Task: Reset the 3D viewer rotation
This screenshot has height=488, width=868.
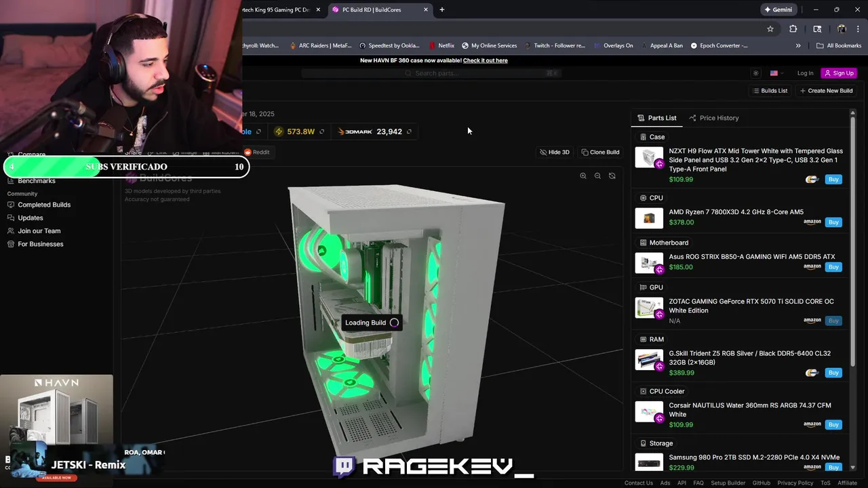Action: pyautogui.click(x=612, y=176)
